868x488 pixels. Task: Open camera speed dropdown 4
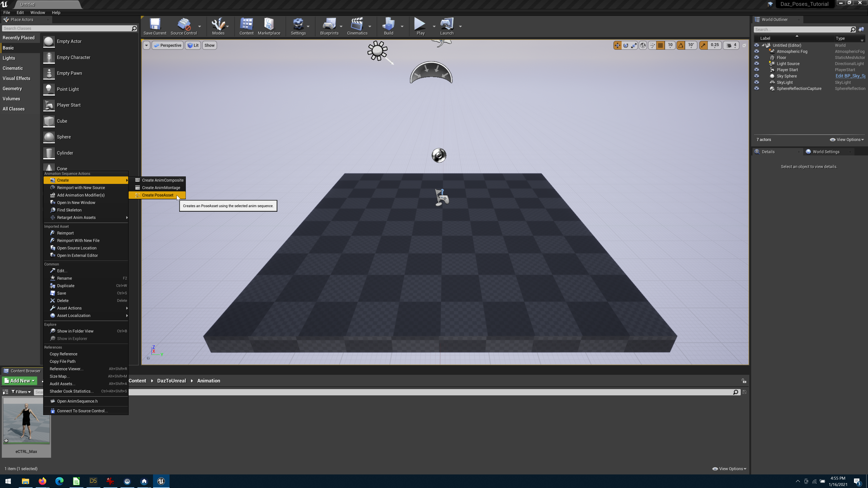[731, 45]
